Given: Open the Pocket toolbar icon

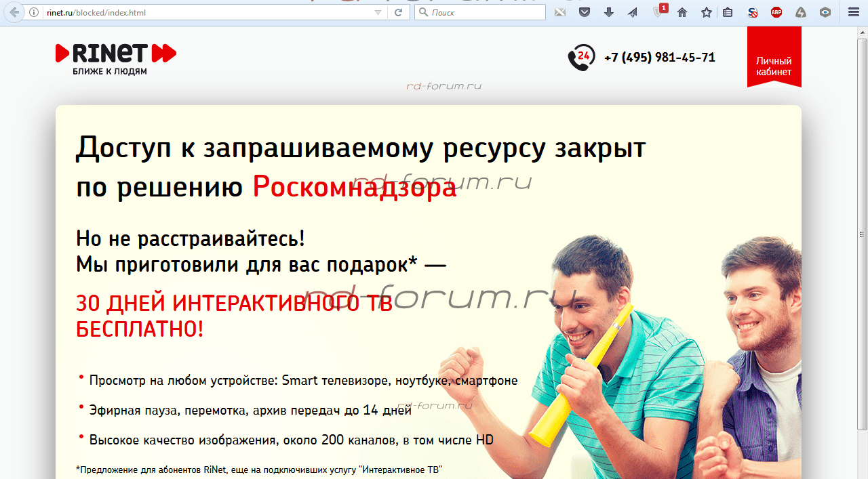Looking at the screenshot, I should coord(584,12).
